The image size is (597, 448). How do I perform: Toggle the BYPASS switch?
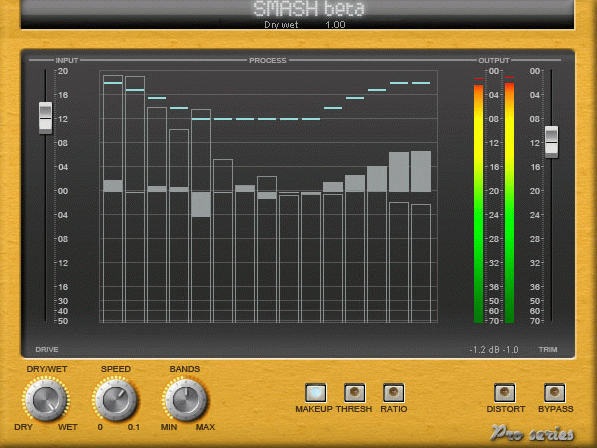coord(554,392)
